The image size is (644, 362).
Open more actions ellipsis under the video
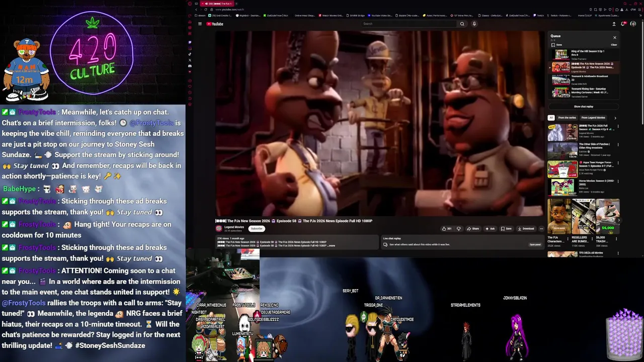pos(541,229)
